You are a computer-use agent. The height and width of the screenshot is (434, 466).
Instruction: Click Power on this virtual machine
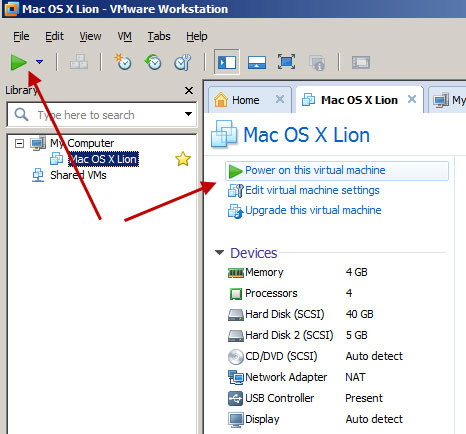[337, 171]
